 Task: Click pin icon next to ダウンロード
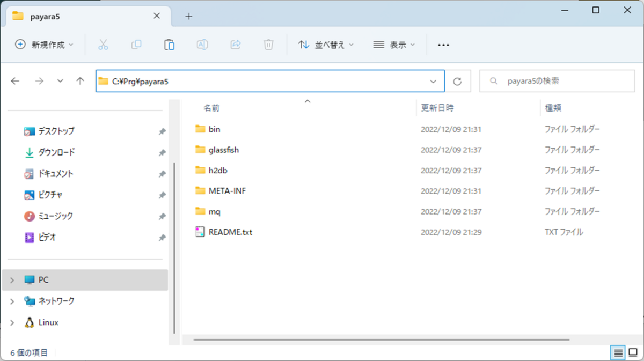[162, 153]
